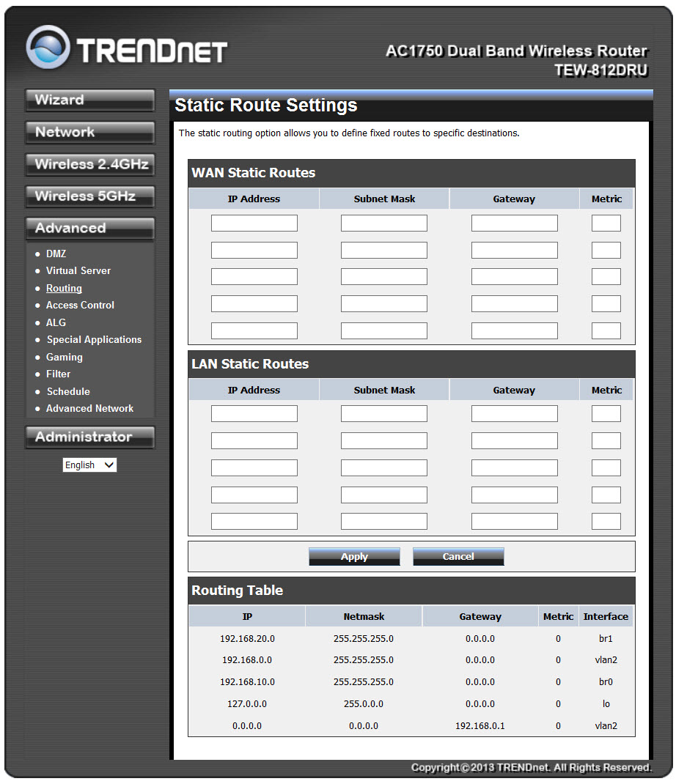676x784 pixels.
Task: Focus first WAN route Metric field
Action: click(606, 223)
